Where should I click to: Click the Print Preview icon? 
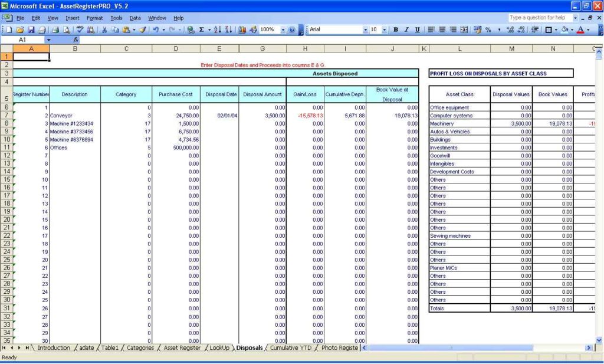[67, 29]
